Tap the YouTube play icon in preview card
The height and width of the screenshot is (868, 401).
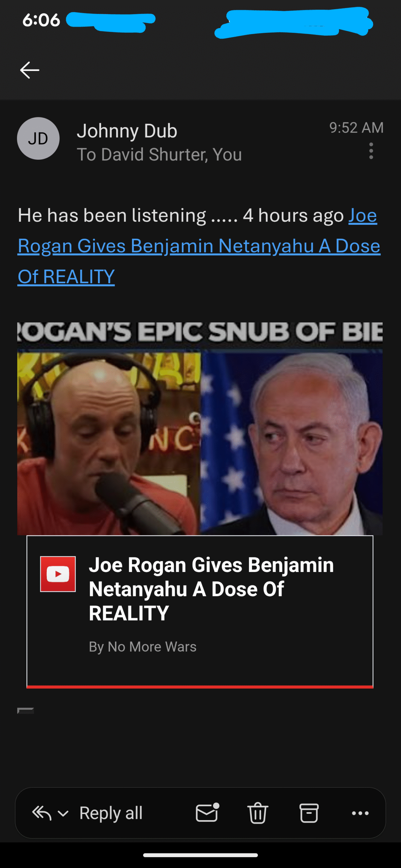pos(58,574)
